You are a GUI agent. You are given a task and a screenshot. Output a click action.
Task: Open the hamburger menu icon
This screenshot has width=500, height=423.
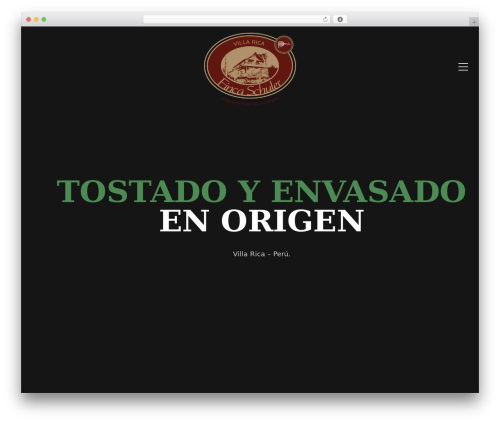[x=463, y=67]
